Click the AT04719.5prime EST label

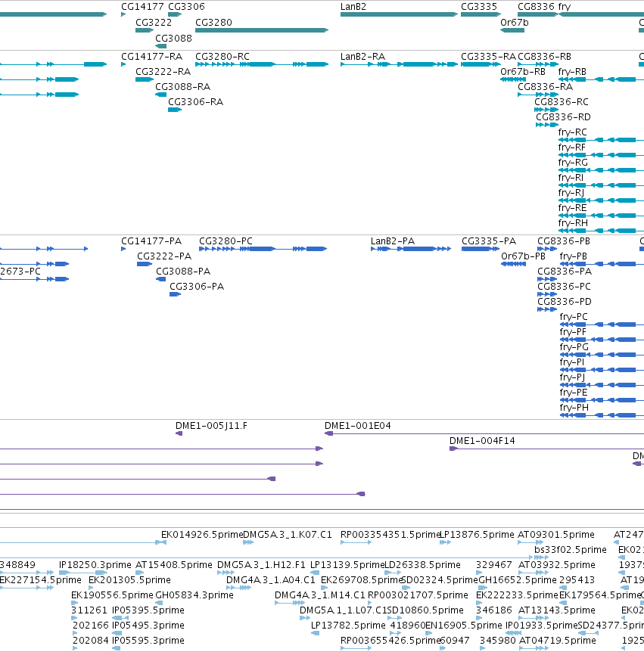pos(558,641)
